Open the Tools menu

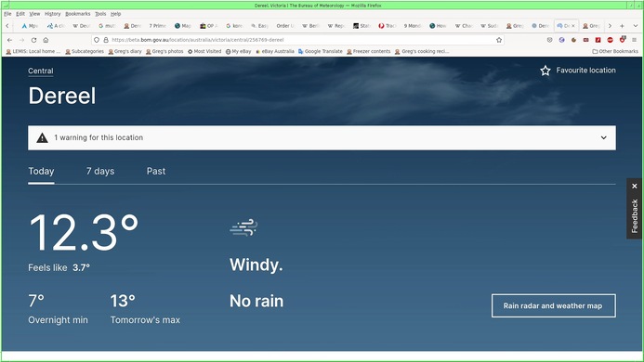tap(100, 14)
